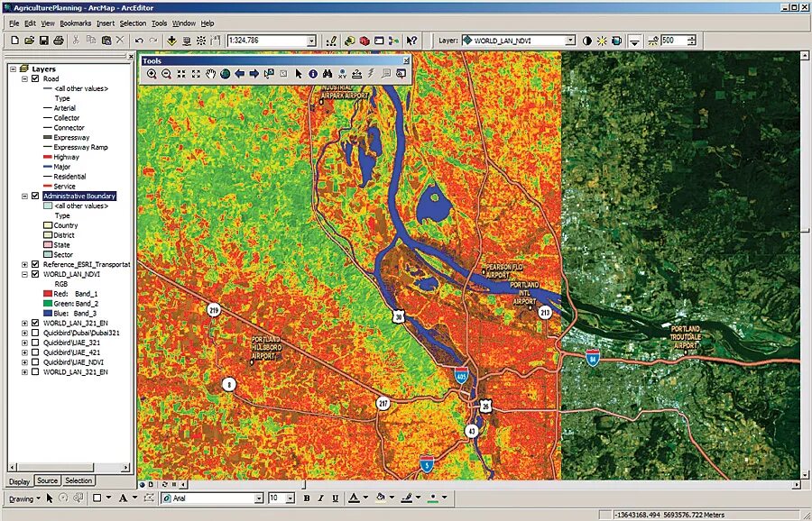
Task: Activate the Identify tool
Action: click(x=313, y=74)
